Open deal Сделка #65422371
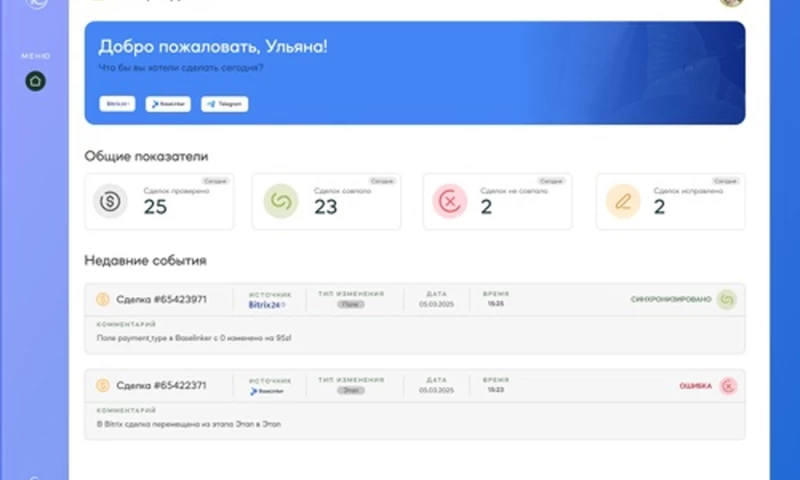 coord(161,386)
